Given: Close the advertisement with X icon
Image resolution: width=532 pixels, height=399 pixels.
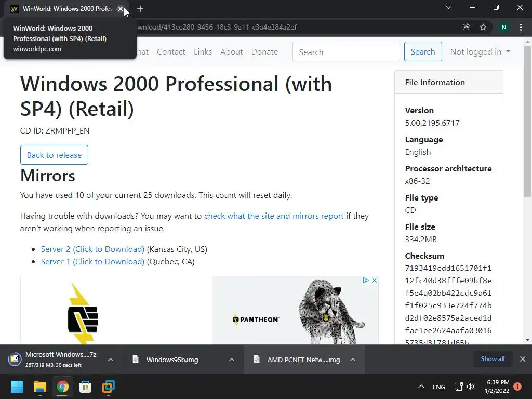Looking at the screenshot, I should 374,280.
